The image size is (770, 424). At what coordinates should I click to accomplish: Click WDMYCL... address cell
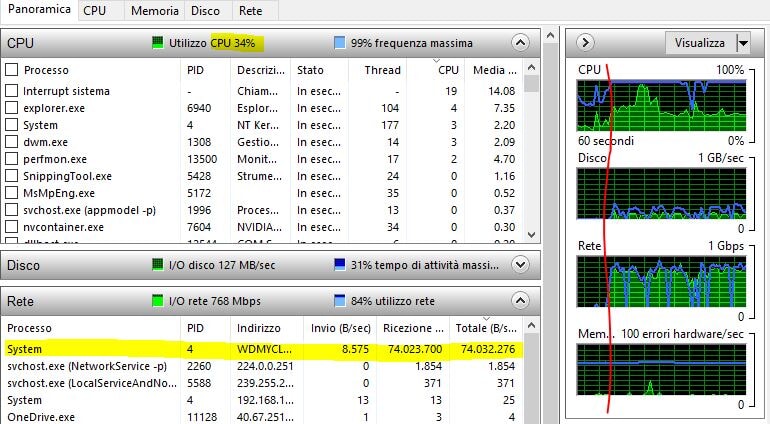tap(264, 349)
